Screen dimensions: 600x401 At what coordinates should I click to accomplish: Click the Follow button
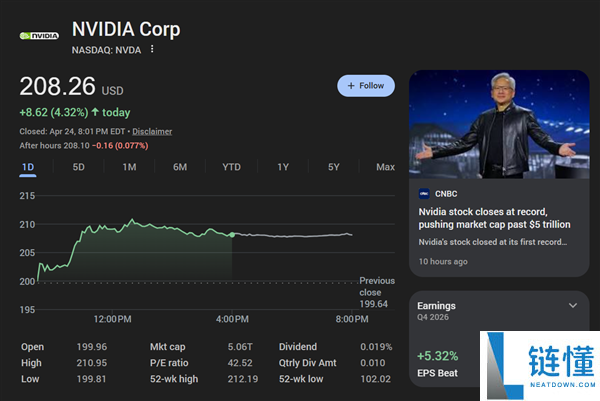(x=366, y=86)
